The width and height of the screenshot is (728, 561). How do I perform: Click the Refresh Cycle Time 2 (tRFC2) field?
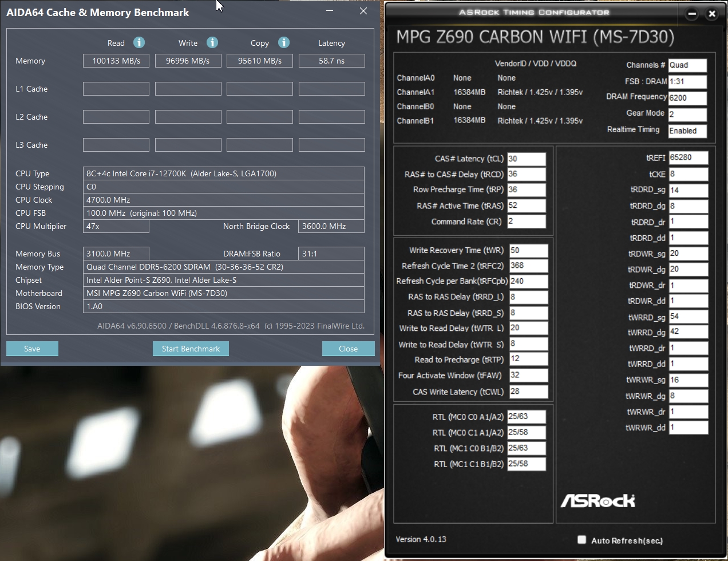[x=528, y=266]
